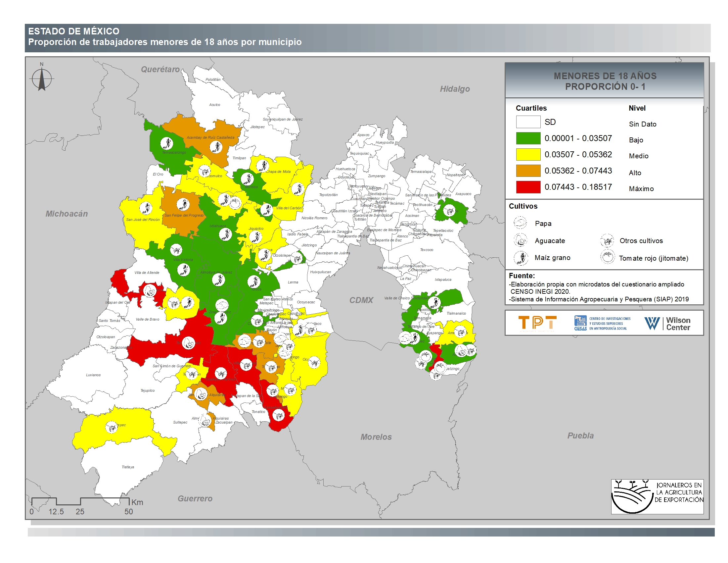
Task: Click the green Bajo legend swatch
Action: 528,138
